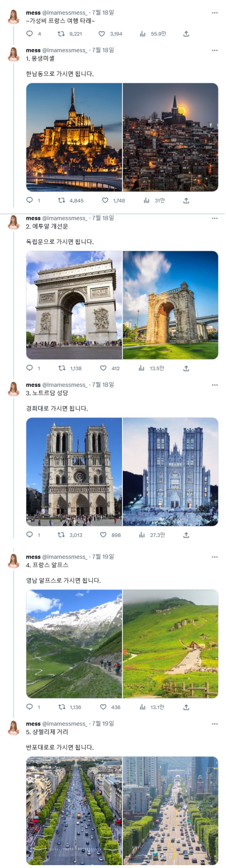View analytics of the 가성비 프랑스 여행 타래 tweet
This screenshot has width=226, height=868.
pos(143,33)
